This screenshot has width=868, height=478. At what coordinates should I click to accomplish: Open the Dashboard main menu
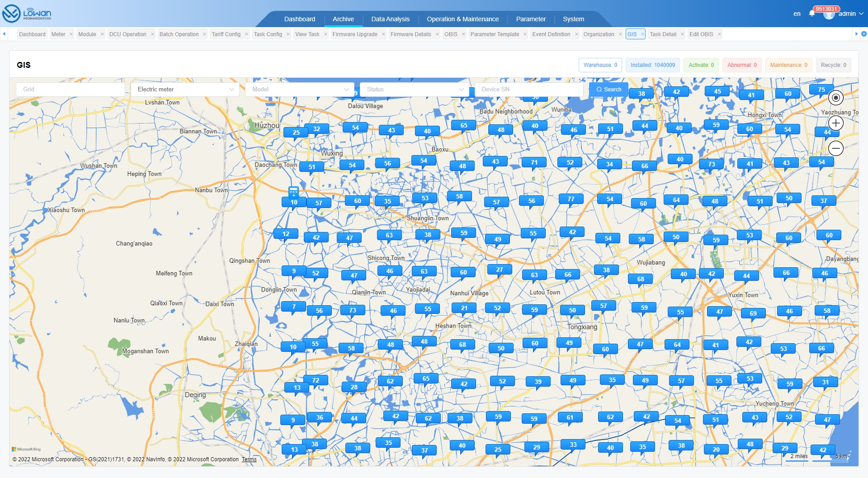tap(300, 19)
